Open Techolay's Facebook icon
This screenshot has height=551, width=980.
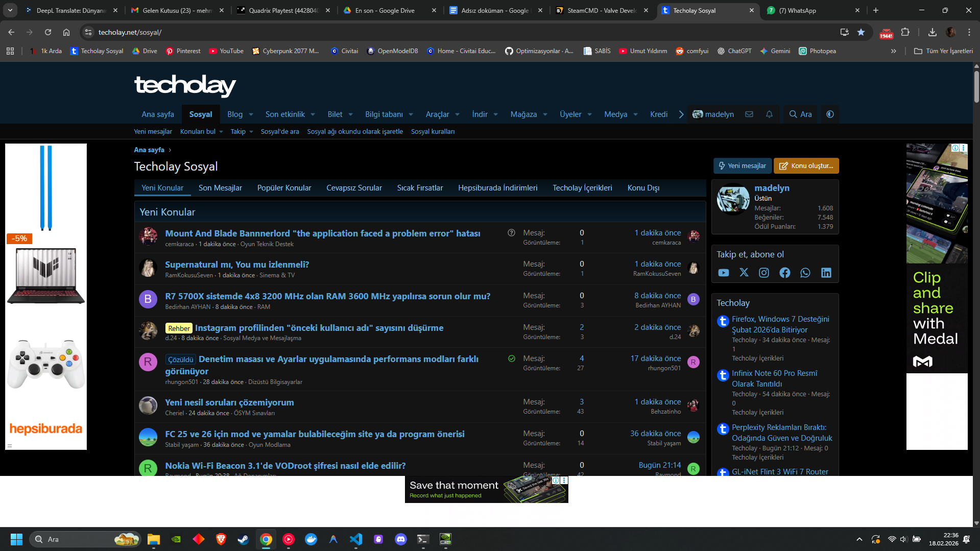tap(785, 273)
